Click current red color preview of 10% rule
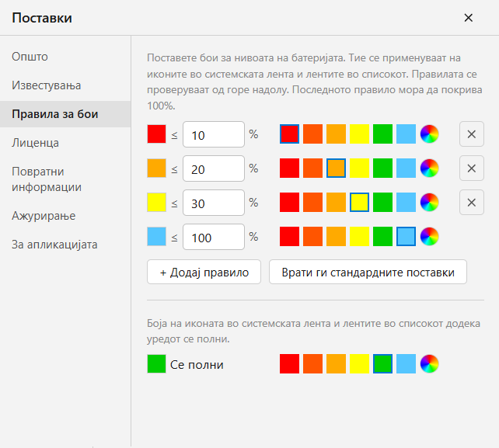 pos(156,134)
